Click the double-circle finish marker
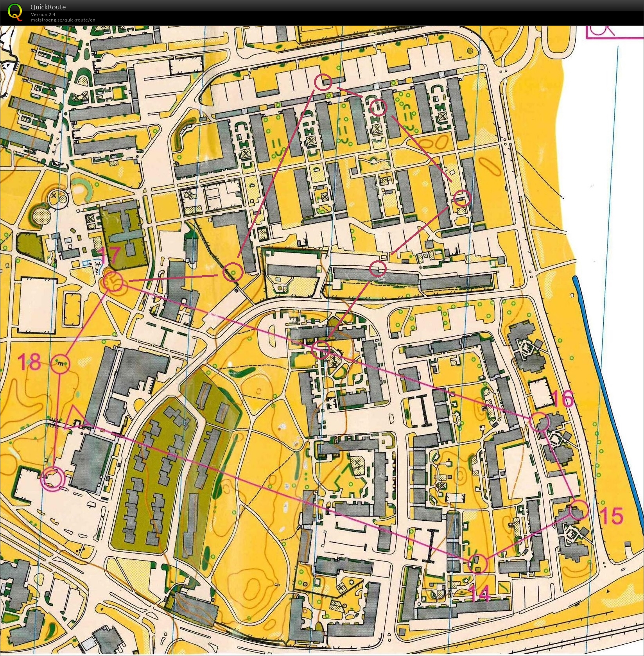The image size is (644, 656). [53, 478]
